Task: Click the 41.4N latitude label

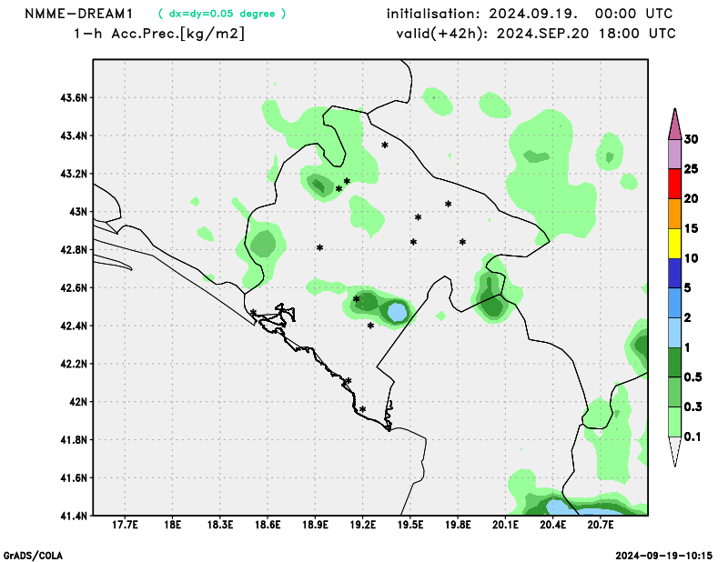Action: [74, 516]
